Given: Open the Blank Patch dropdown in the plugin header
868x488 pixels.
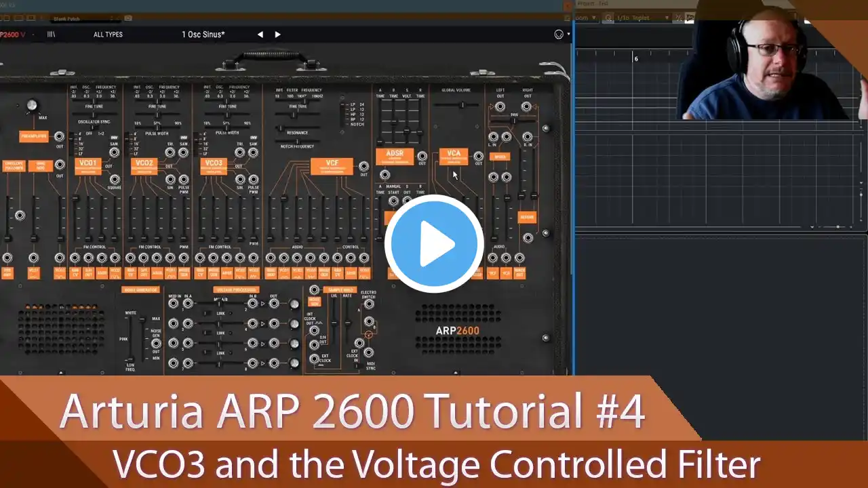Looking at the screenshot, I should pos(85,18).
